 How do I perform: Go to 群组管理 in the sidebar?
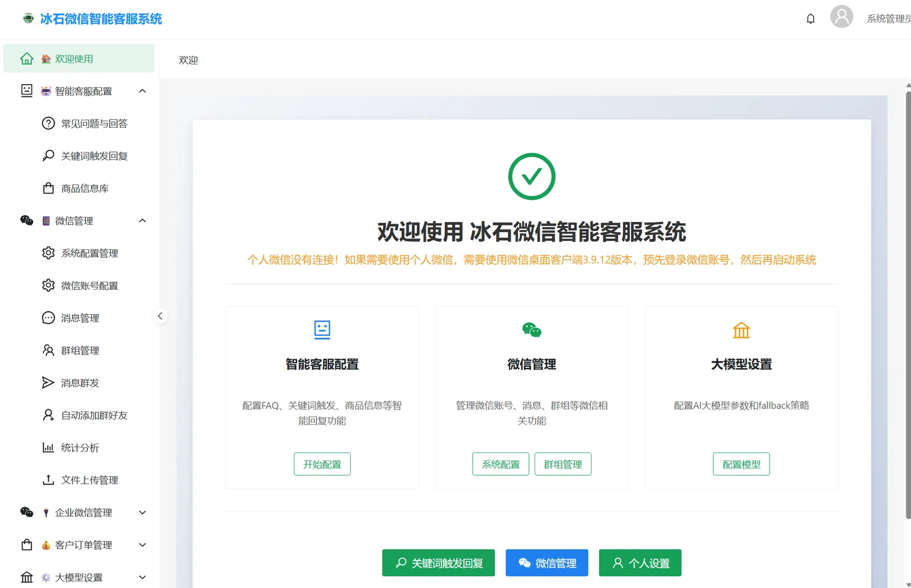79,351
